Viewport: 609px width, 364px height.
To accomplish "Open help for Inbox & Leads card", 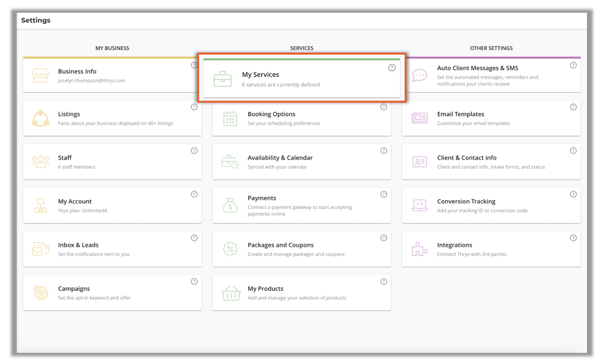I will [x=194, y=238].
